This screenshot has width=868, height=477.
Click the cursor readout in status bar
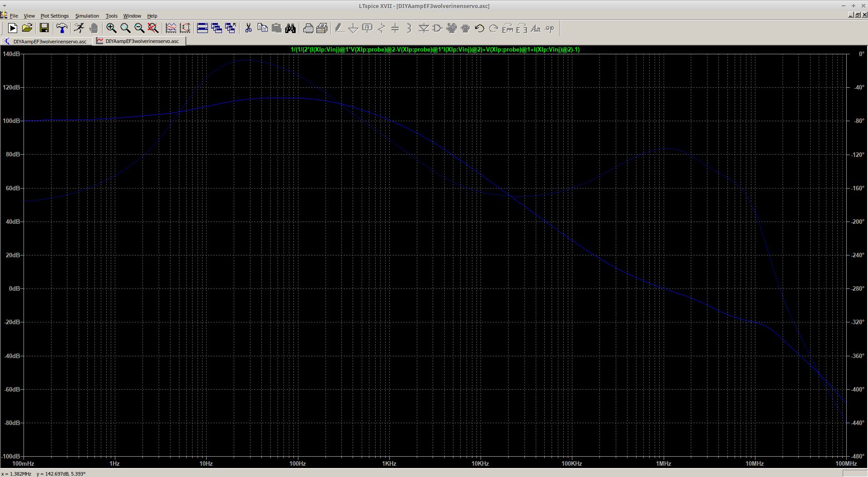click(43, 474)
